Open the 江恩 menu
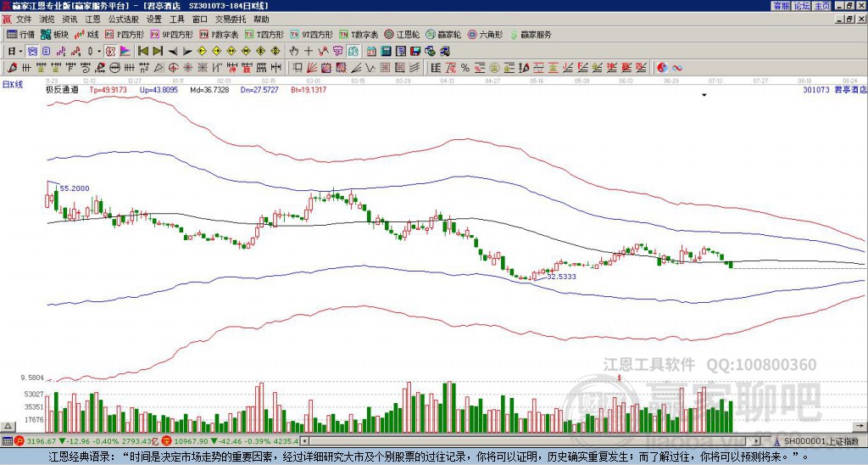The width and height of the screenshot is (868, 465). coord(92,20)
